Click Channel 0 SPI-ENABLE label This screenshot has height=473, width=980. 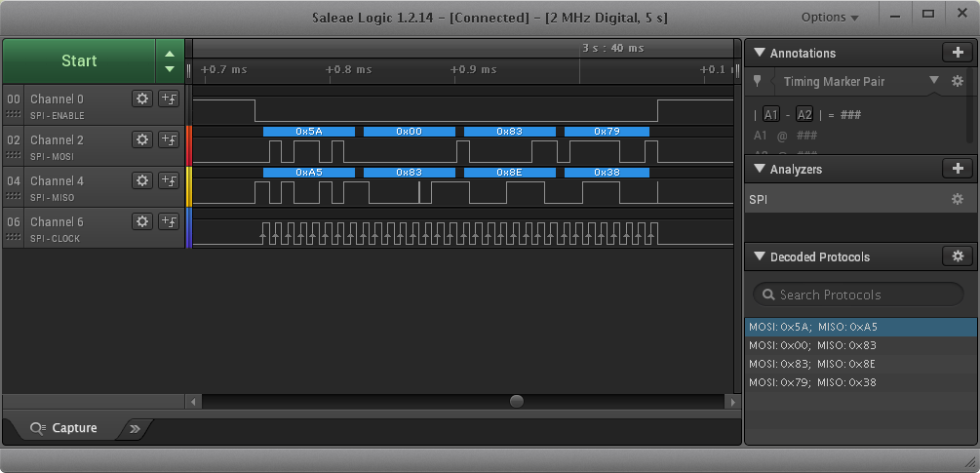click(x=57, y=116)
